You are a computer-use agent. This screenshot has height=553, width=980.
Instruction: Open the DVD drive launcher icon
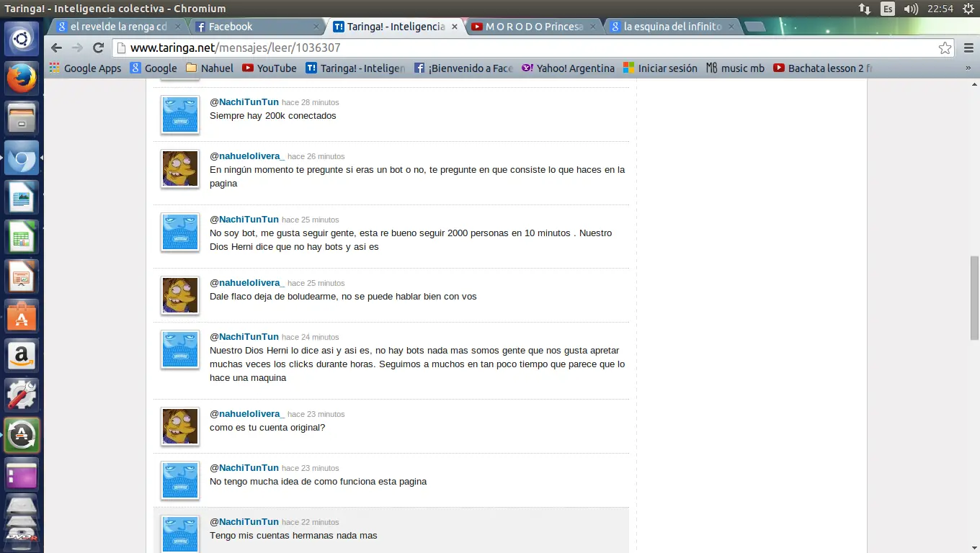22,536
